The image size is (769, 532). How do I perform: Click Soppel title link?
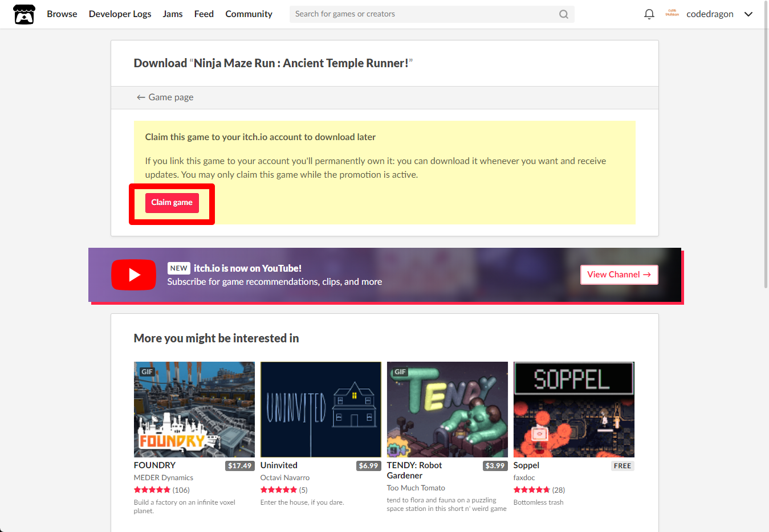[x=526, y=465]
